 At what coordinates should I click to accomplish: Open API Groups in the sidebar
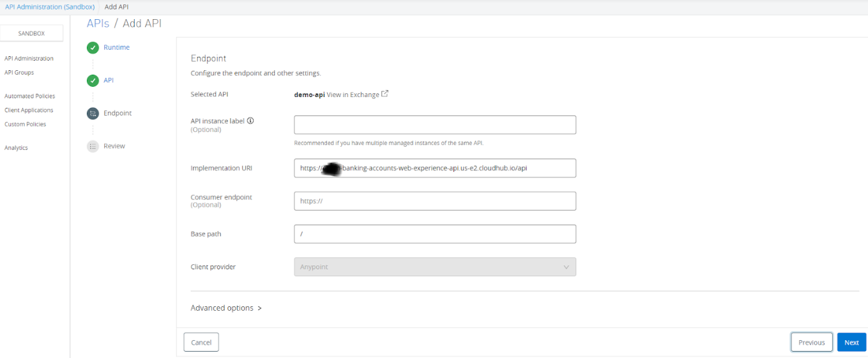coord(19,73)
